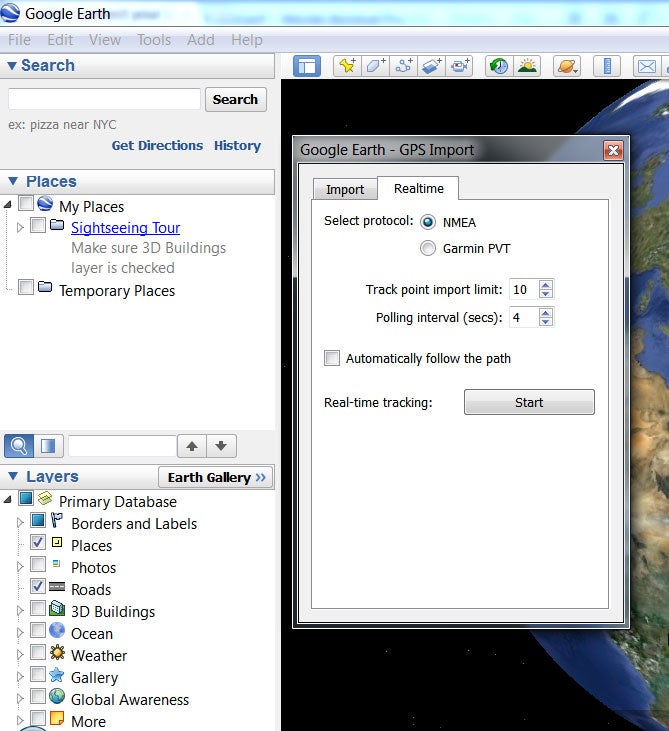Viewport: 669px width, 731px height.
Task: Toggle sunlight across the landscape icon
Action: pos(527,66)
